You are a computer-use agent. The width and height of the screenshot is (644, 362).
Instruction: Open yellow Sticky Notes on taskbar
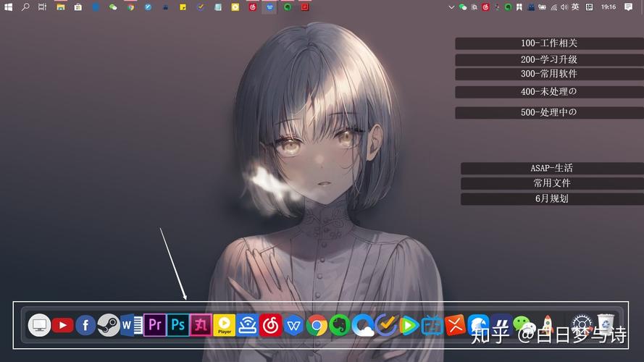click(183, 7)
